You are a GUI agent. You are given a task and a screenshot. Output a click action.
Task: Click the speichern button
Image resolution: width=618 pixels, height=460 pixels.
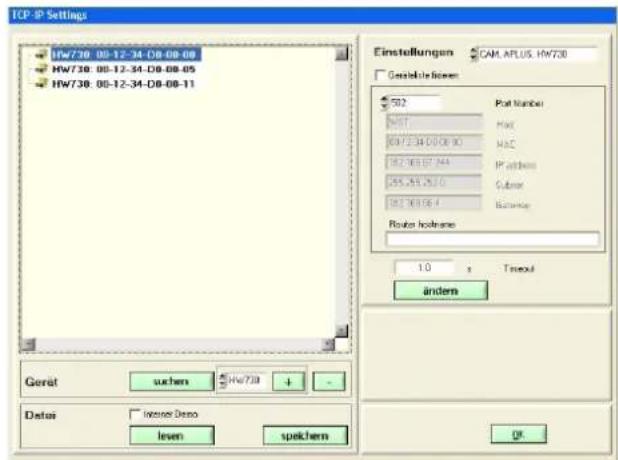click(x=305, y=435)
